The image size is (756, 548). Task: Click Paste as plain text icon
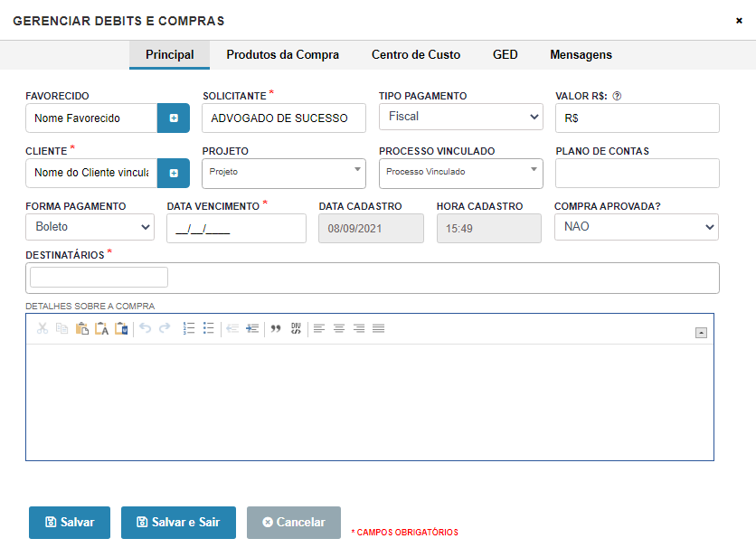(101, 328)
